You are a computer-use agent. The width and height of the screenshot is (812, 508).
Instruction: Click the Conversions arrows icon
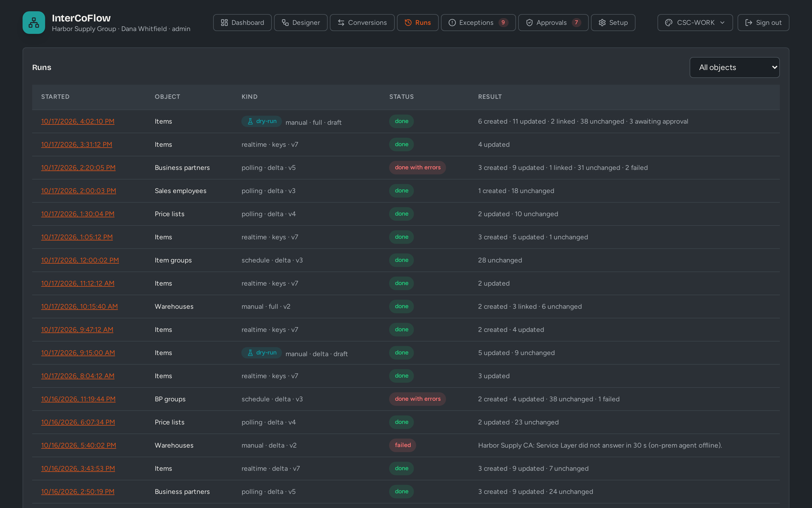coord(341,23)
